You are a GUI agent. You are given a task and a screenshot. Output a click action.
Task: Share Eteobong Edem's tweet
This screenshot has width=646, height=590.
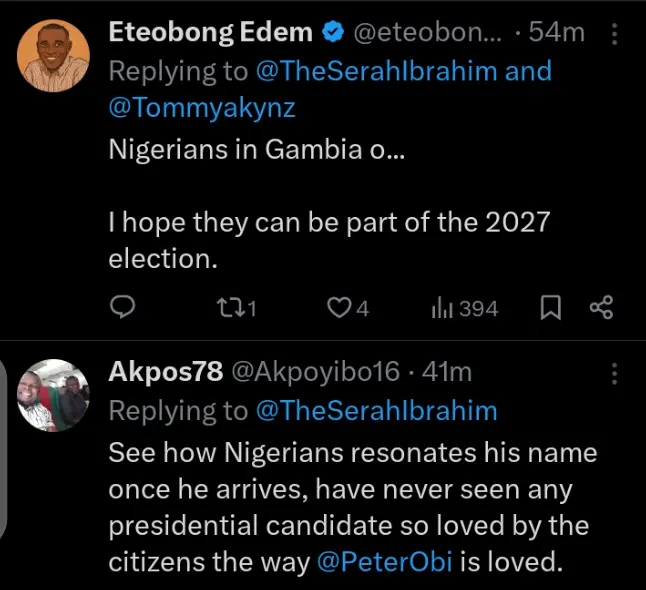click(x=601, y=308)
